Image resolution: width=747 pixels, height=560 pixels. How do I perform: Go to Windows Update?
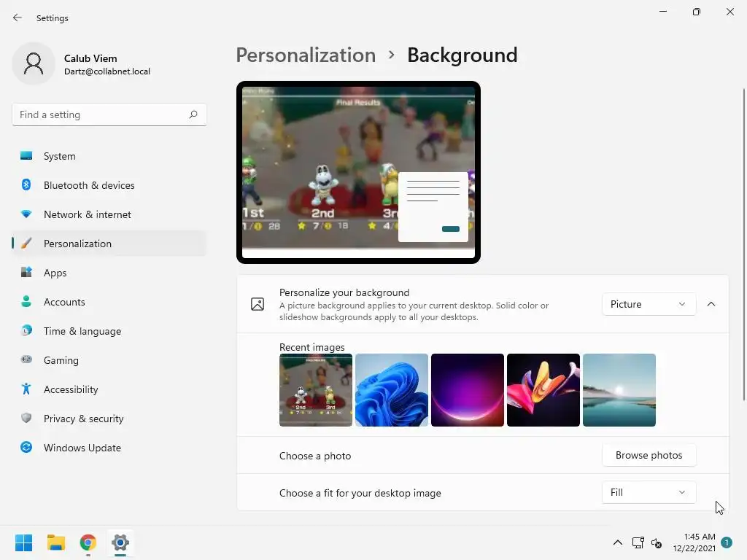pyautogui.click(x=109, y=448)
